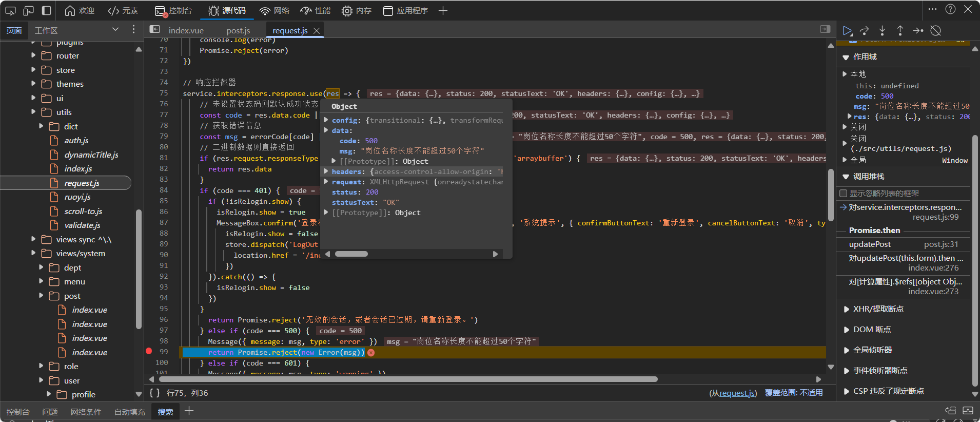This screenshot has height=422, width=980.
Task: Open auth.js in the file tree
Action: coord(76,140)
